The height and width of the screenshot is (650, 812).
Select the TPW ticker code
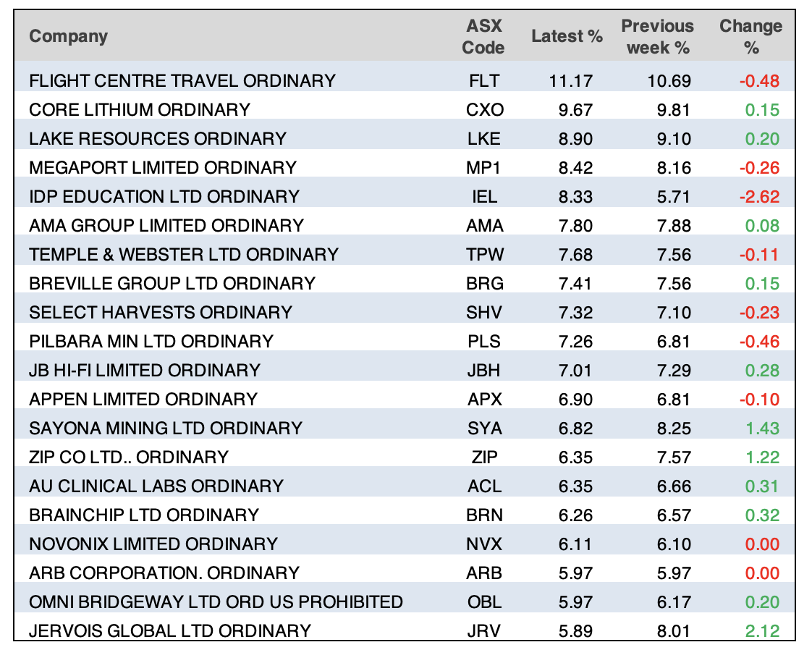(x=484, y=255)
